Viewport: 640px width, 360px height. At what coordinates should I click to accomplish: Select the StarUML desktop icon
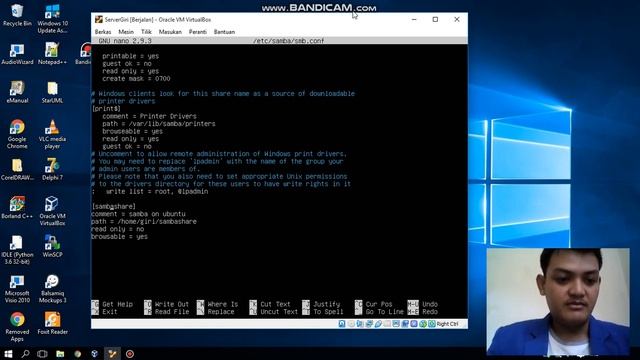pos(52,92)
